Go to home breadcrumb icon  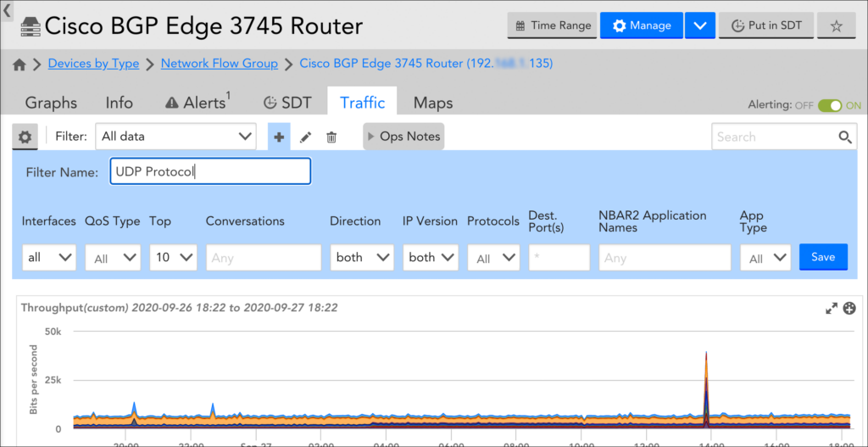click(19, 64)
